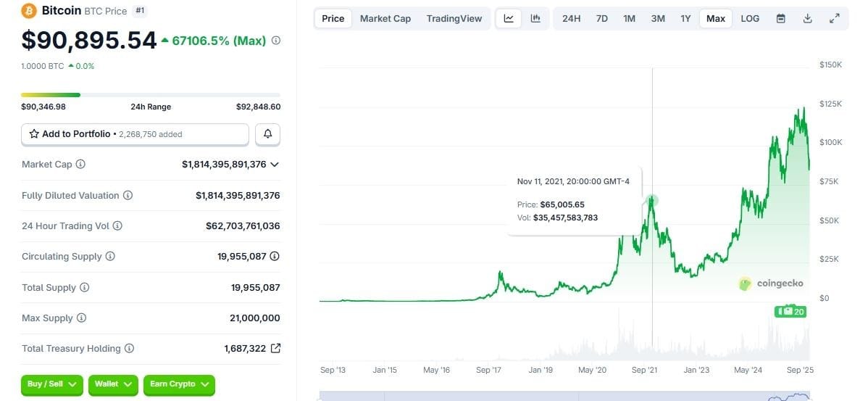Select the 24H time range

point(572,19)
